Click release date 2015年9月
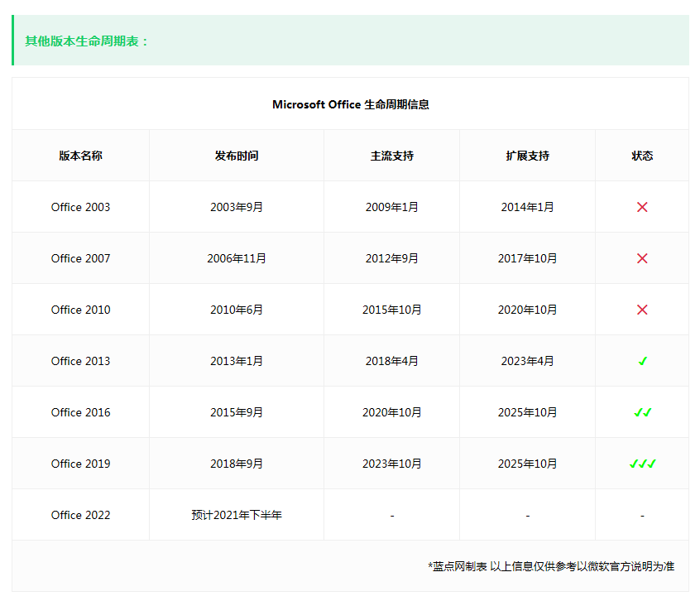 (237, 412)
